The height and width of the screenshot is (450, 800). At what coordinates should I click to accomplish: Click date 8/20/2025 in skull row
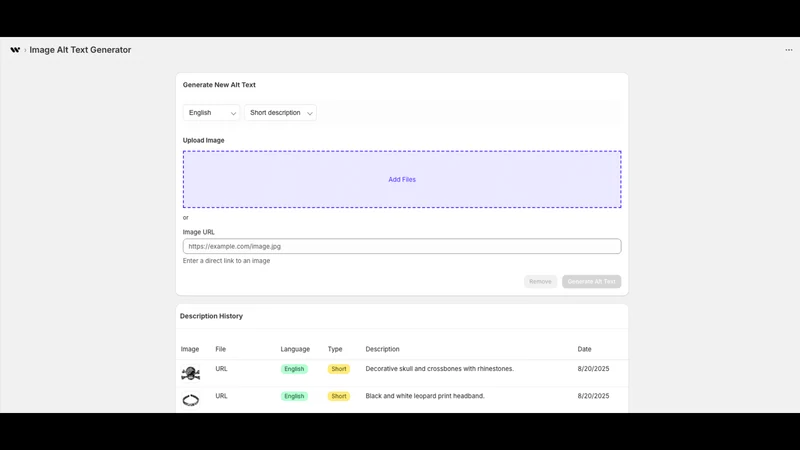pyautogui.click(x=593, y=368)
